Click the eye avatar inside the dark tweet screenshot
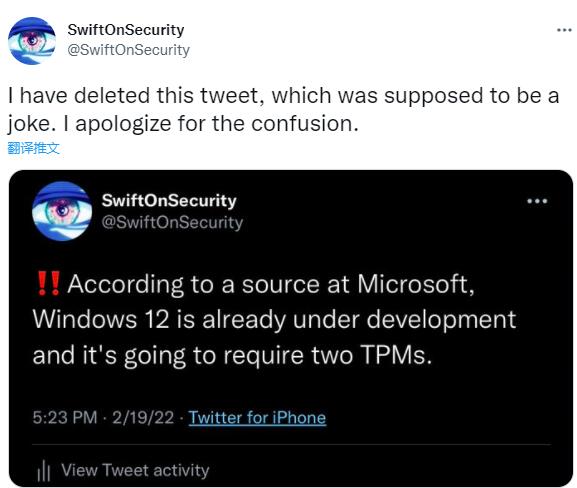The width and height of the screenshot is (577, 488). (x=62, y=211)
